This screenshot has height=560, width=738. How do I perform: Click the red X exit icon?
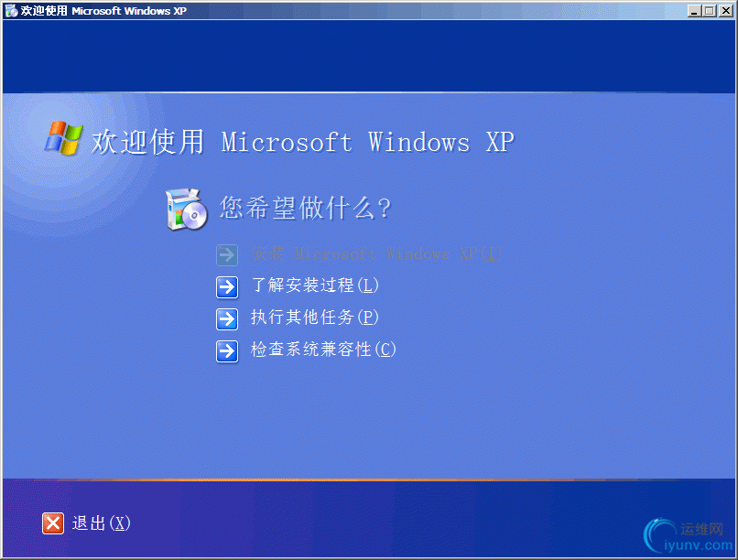(x=53, y=523)
